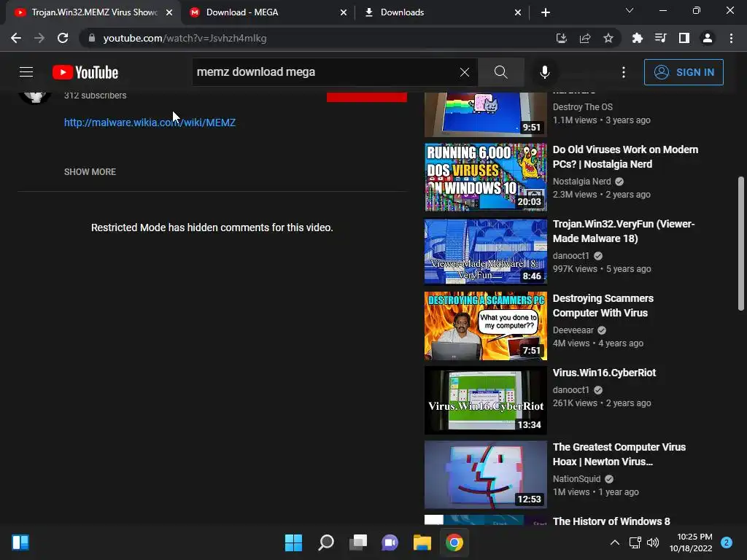Toggle Chrome side panel
The image size is (747, 560).
684,38
